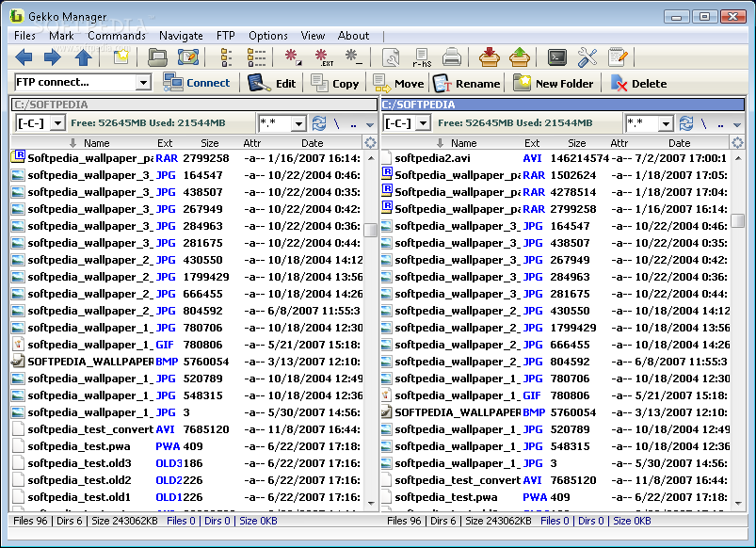Click the select-all asterisk icon
This screenshot has height=548, width=756.
click(x=292, y=57)
